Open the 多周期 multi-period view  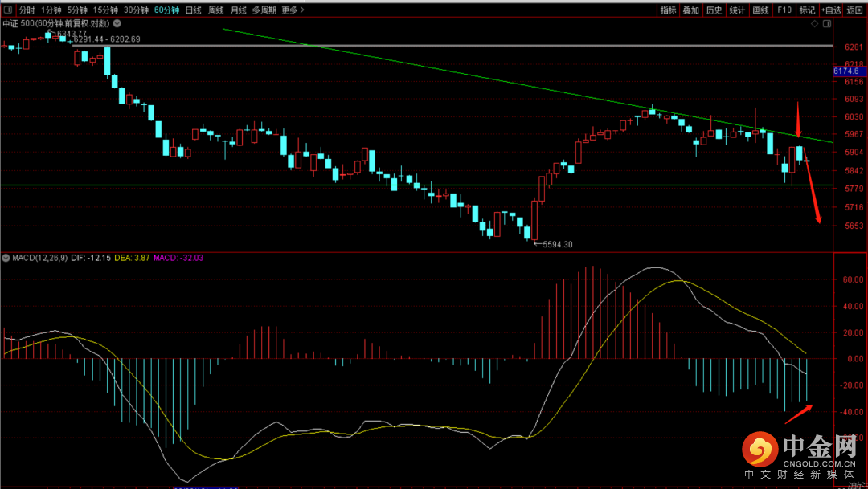[264, 10]
